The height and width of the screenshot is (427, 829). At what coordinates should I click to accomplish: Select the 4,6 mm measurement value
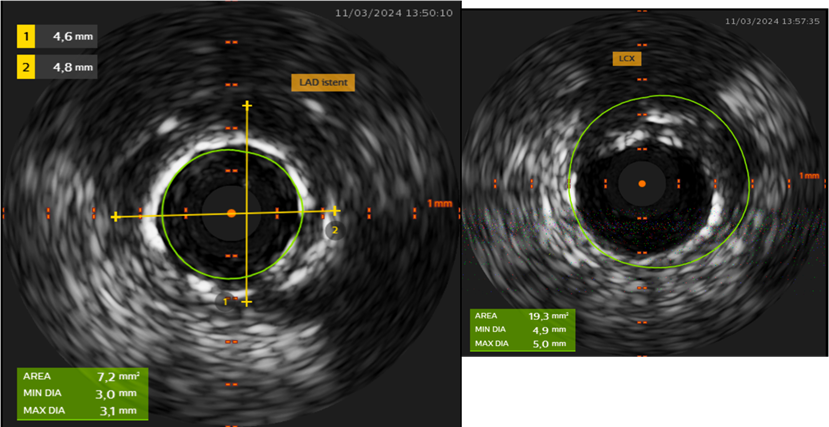(73, 37)
